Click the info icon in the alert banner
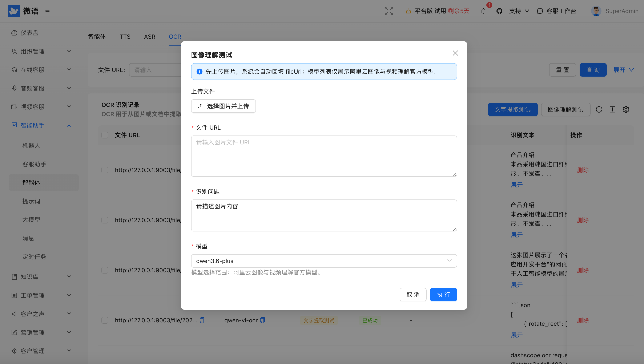This screenshot has width=644, height=364. [x=199, y=72]
